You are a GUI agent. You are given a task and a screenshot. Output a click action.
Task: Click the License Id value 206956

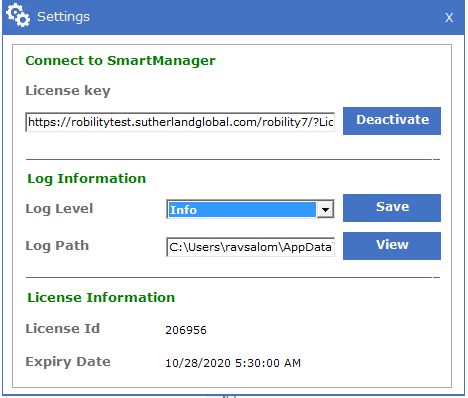coord(186,330)
